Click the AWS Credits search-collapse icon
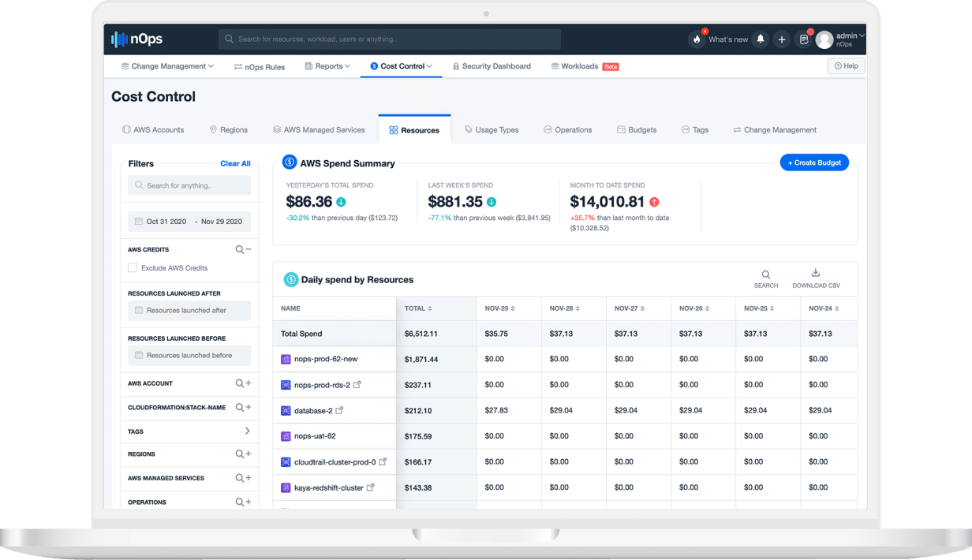972x560 pixels. (243, 249)
